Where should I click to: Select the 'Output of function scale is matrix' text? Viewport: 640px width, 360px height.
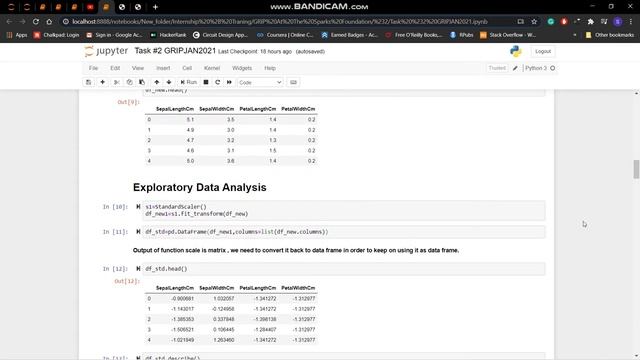[296, 250]
